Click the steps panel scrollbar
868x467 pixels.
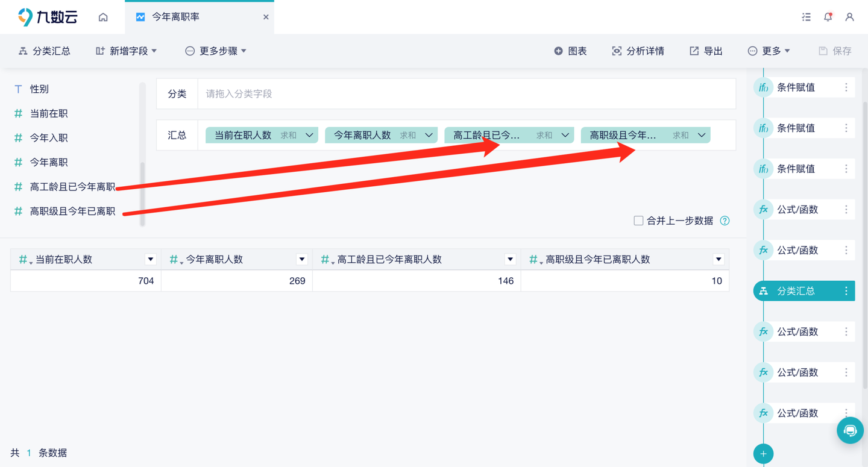click(x=865, y=245)
